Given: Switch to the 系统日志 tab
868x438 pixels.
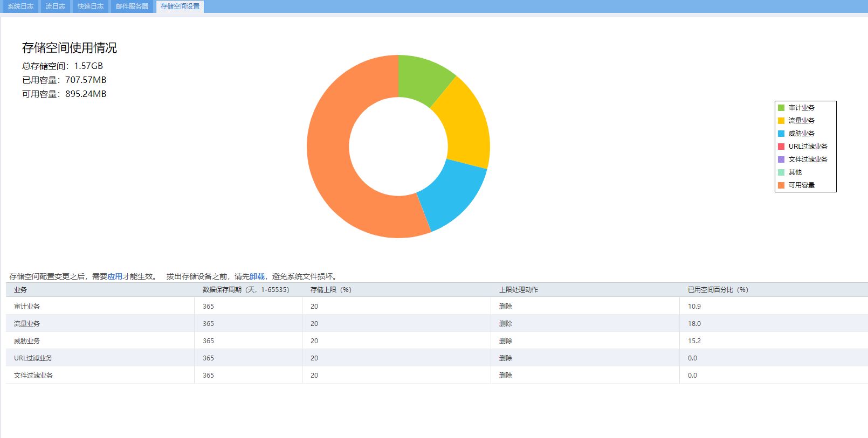Looking at the screenshot, I should [x=20, y=6].
